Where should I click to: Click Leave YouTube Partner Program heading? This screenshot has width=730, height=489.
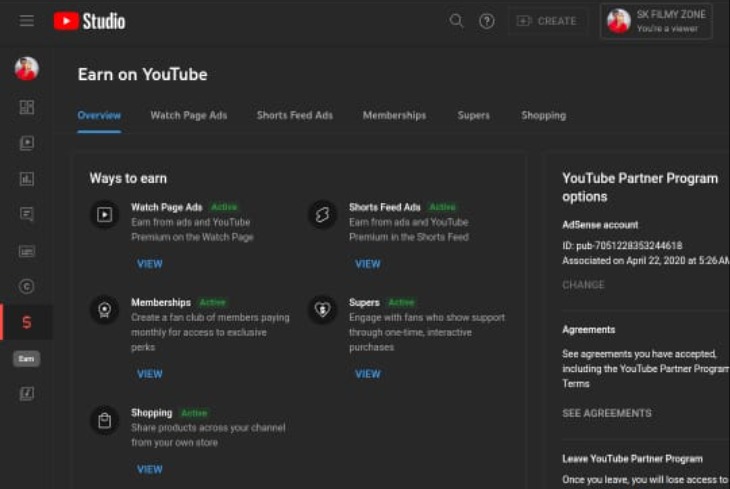(632, 459)
